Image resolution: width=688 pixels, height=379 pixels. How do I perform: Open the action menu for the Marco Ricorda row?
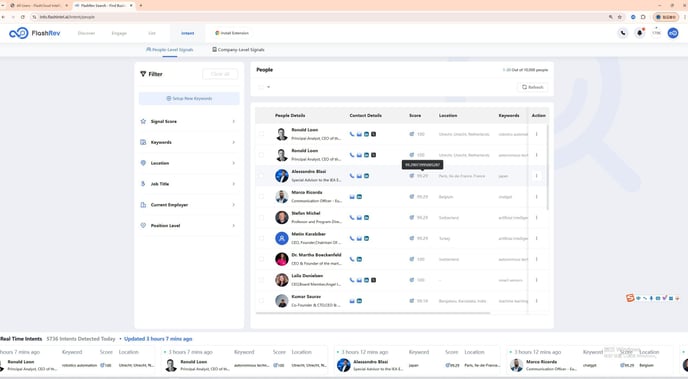[x=536, y=197]
